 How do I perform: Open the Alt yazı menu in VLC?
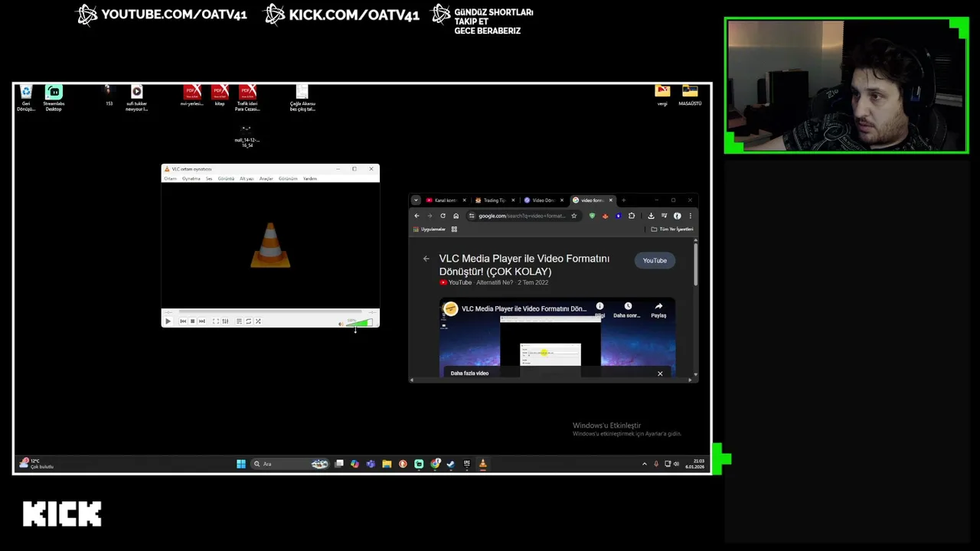[247, 178]
